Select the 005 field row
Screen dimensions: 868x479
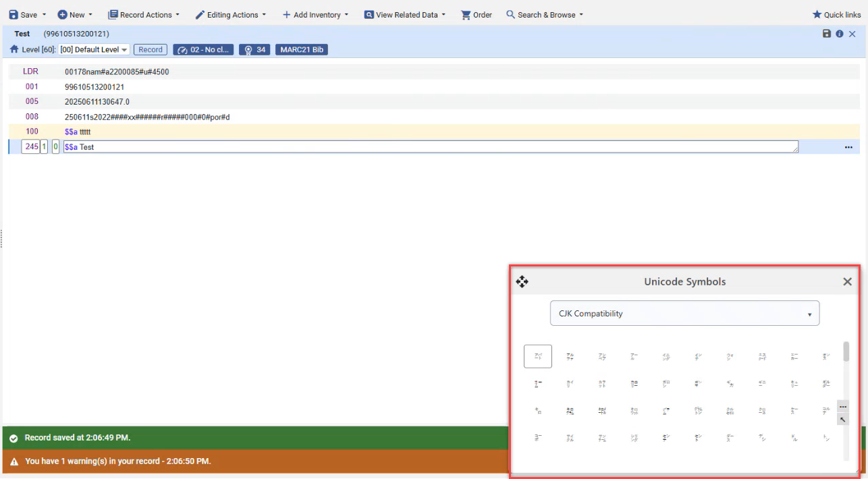[434, 102]
